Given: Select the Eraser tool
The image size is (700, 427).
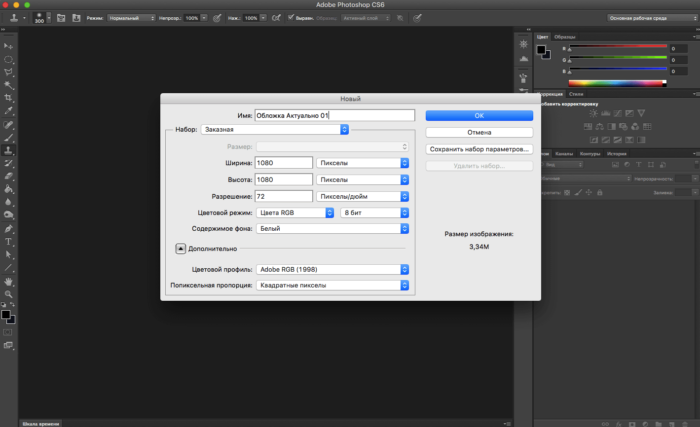Looking at the screenshot, I should coord(9,175).
